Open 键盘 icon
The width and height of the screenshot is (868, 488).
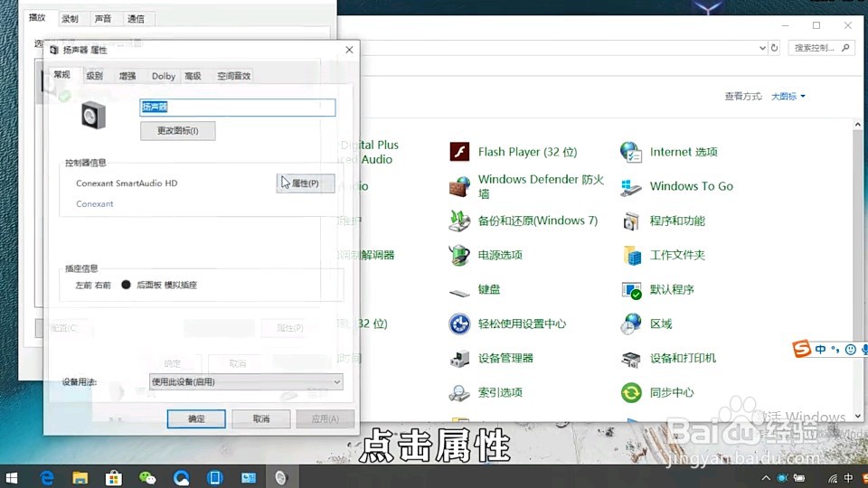point(459,291)
